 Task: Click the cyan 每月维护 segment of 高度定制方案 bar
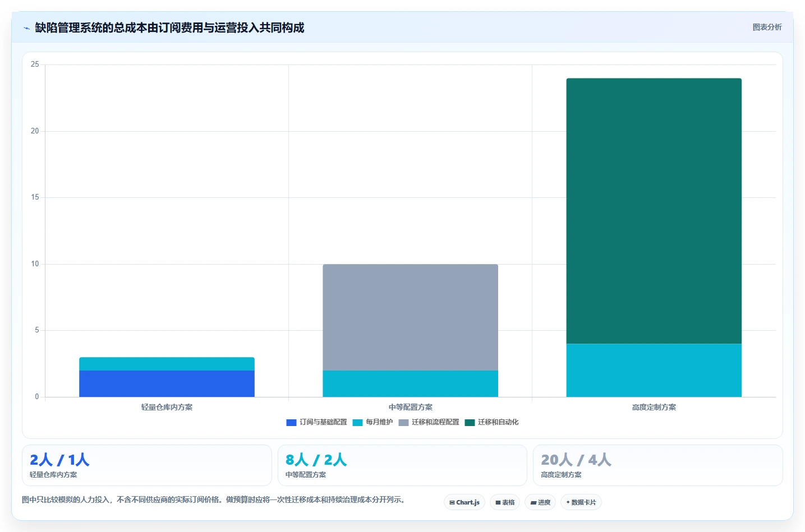pos(654,371)
